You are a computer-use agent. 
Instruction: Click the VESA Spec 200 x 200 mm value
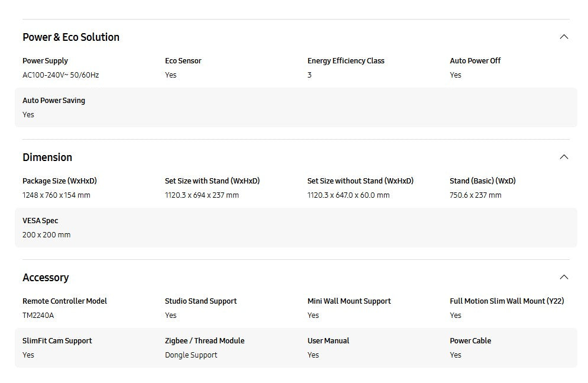(46, 235)
